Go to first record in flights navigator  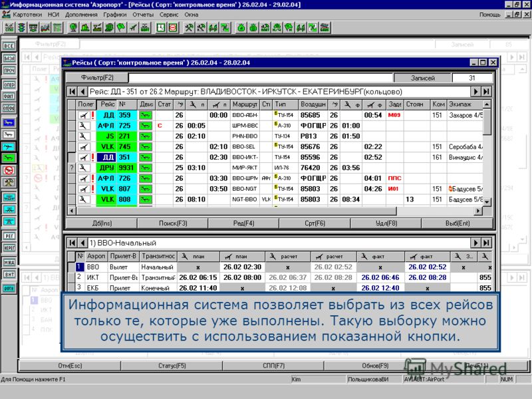point(72,92)
